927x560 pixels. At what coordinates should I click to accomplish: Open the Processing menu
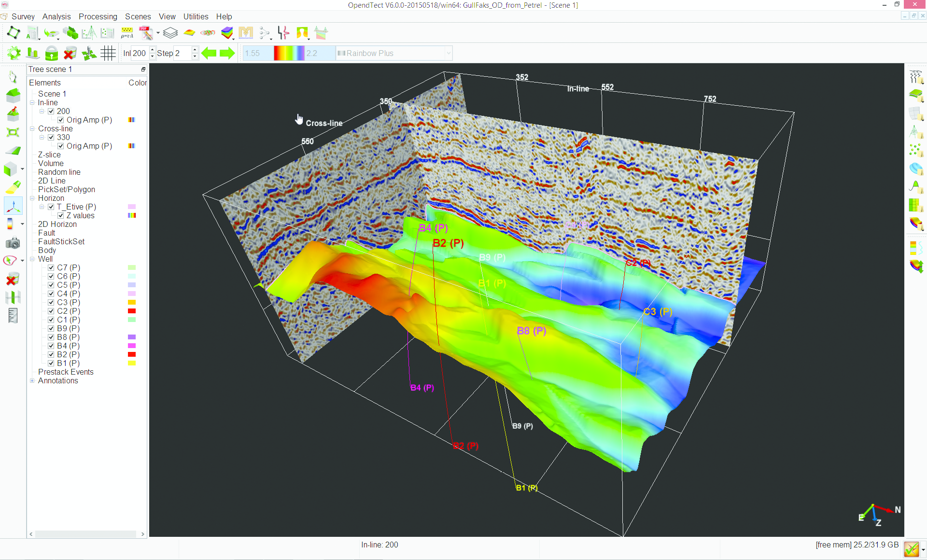coord(98,16)
